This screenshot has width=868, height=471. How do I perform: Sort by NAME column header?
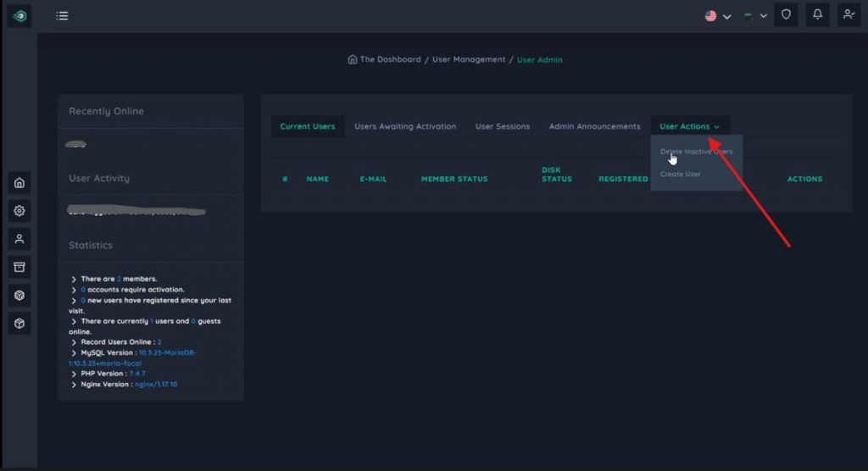pos(318,179)
